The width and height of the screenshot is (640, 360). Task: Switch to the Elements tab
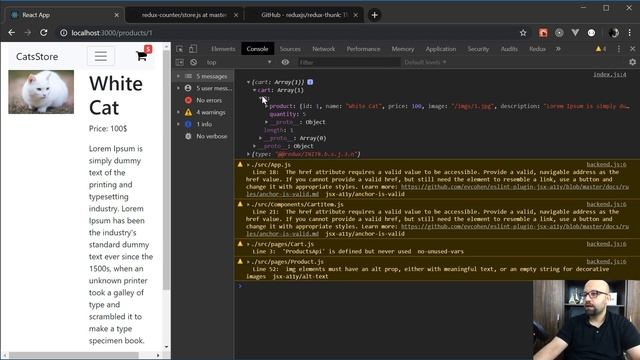coord(223,49)
